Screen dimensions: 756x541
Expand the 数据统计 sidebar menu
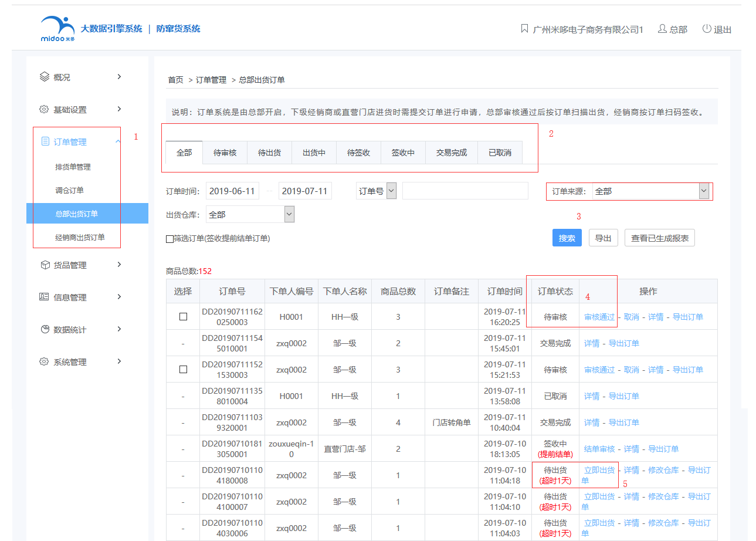(x=119, y=329)
